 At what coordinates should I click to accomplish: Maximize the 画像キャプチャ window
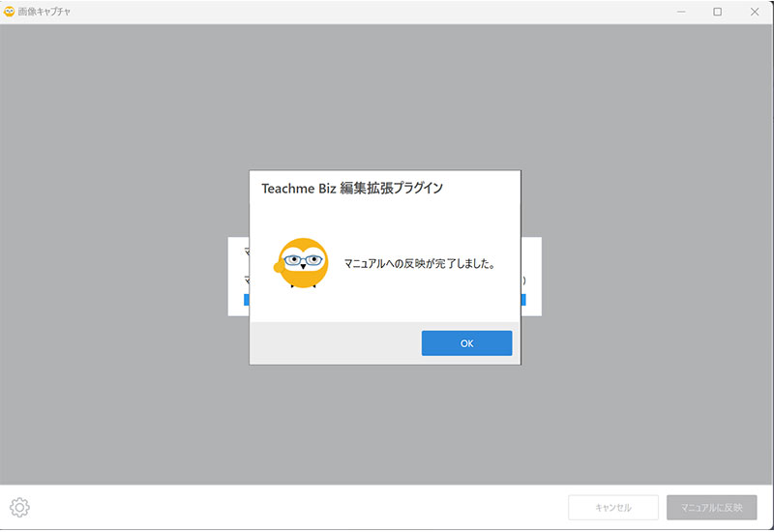click(717, 12)
